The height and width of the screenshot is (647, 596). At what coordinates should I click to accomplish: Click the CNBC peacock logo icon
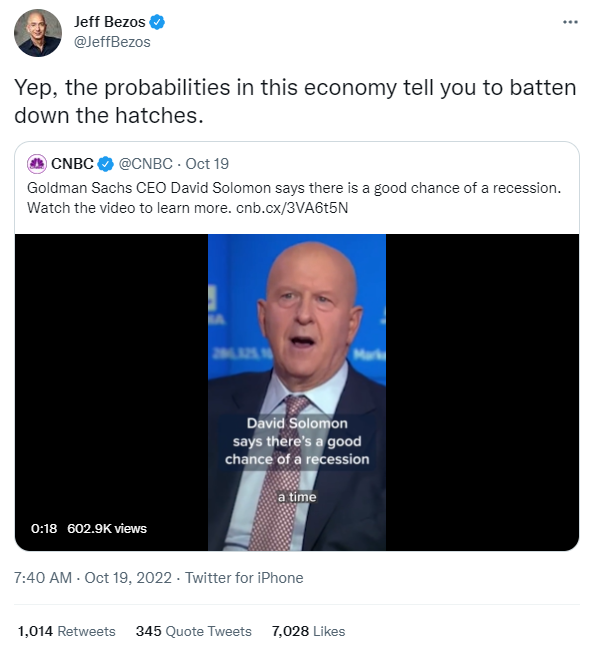pyautogui.click(x=37, y=164)
